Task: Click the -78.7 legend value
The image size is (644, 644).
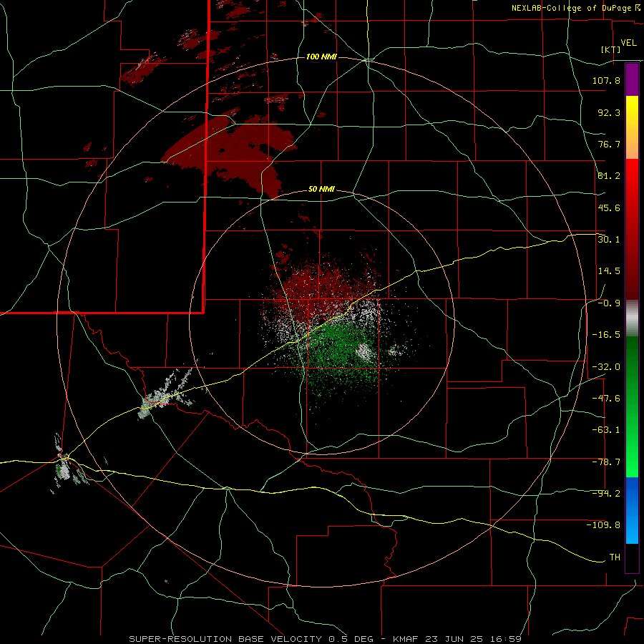Action: [606, 462]
